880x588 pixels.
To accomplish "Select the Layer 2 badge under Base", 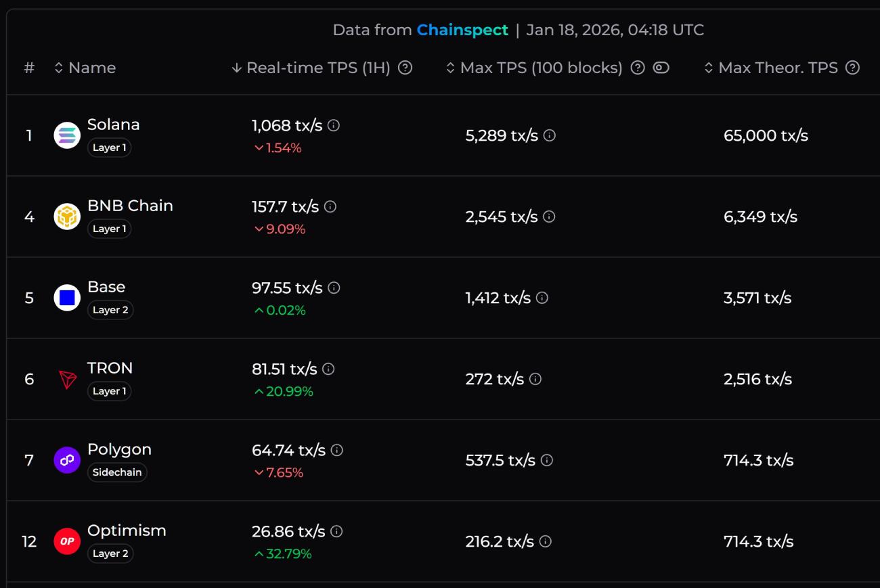I will [x=110, y=310].
